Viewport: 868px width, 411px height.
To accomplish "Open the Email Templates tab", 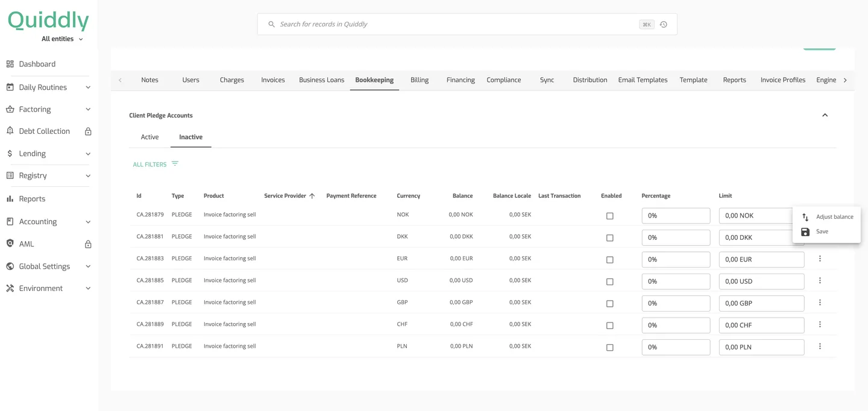I will click(643, 80).
